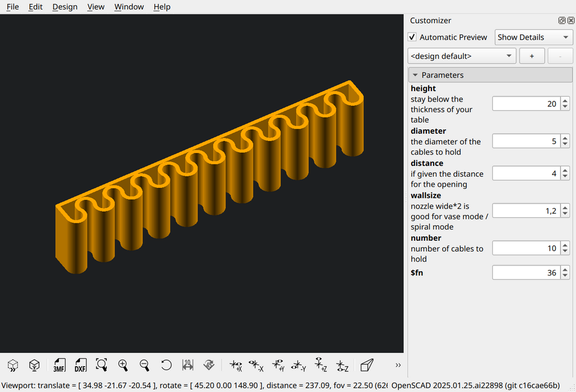The width and height of the screenshot is (576, 392).
Task: Click the View All magnifier icon
Action: (x=101, y=365)
